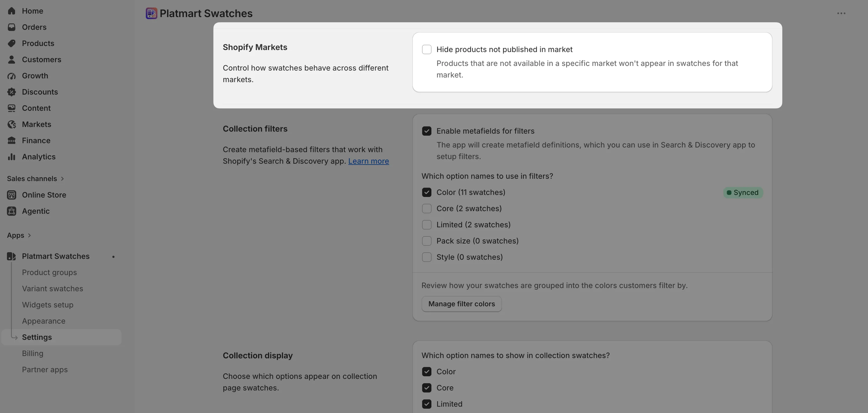Click the Discounts badge icon
The height and width of the screenshot is (413, 868).
click(x=12, y=92)
